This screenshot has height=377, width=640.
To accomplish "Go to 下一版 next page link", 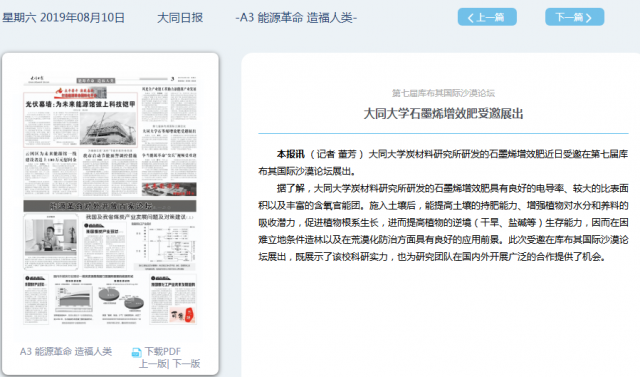I will pos(187,364).
